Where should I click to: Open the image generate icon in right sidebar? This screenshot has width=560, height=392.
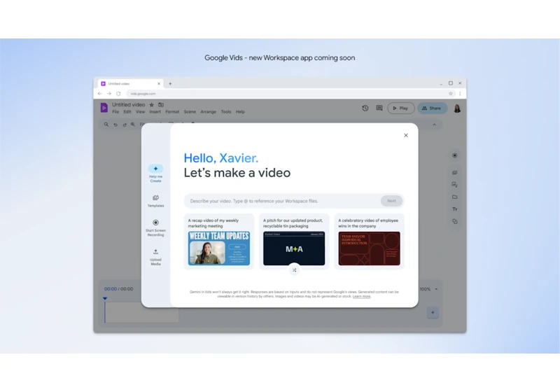454,185
